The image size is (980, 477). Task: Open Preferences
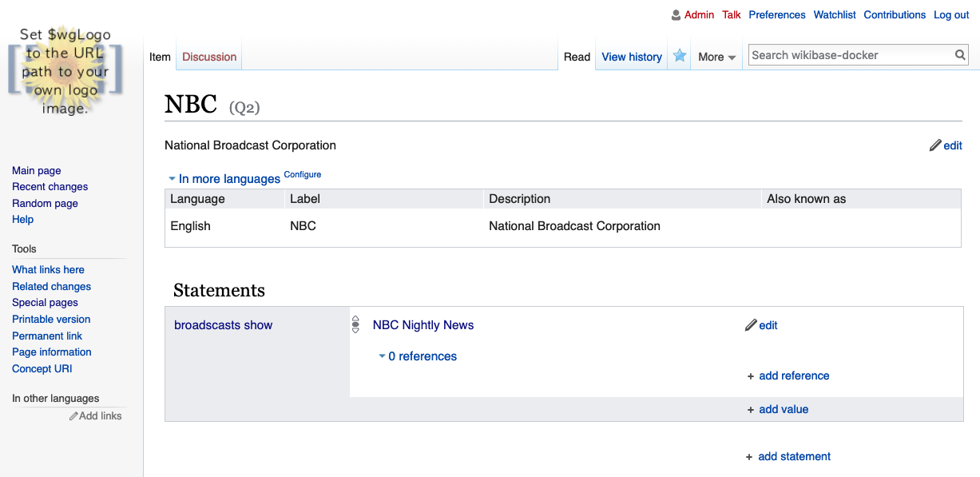777,15
